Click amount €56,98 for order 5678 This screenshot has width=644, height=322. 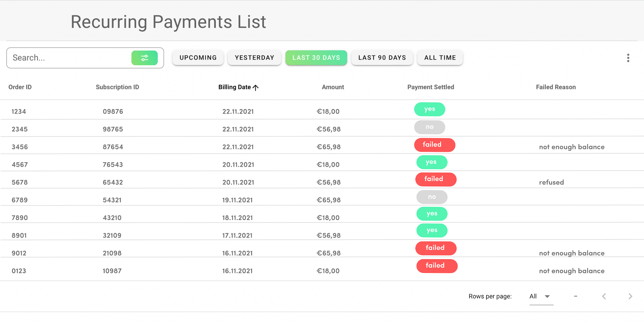click(328, 182)
